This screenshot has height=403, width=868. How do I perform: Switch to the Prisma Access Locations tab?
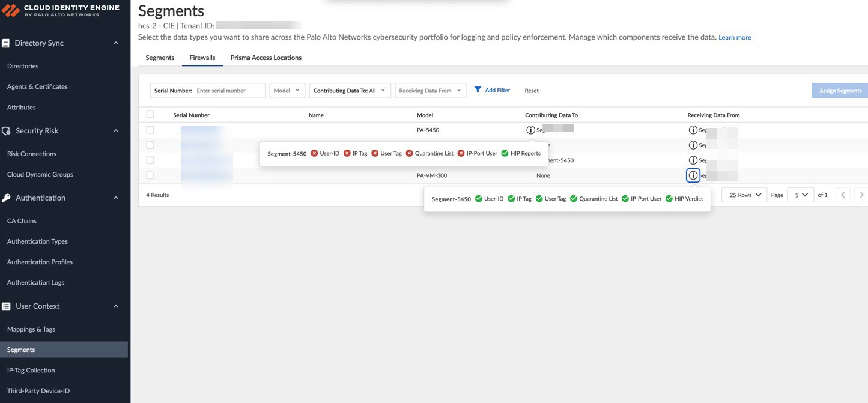click(266, 58)
